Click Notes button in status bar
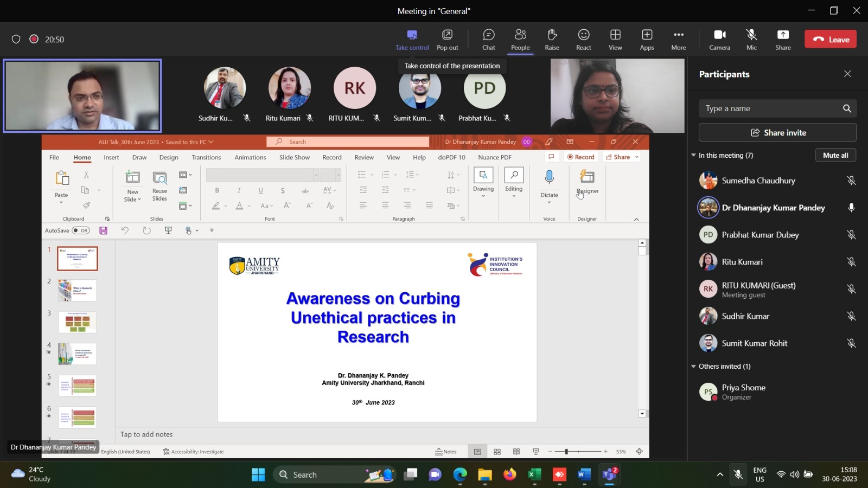 pyautogui.click(x=446, y=452)
